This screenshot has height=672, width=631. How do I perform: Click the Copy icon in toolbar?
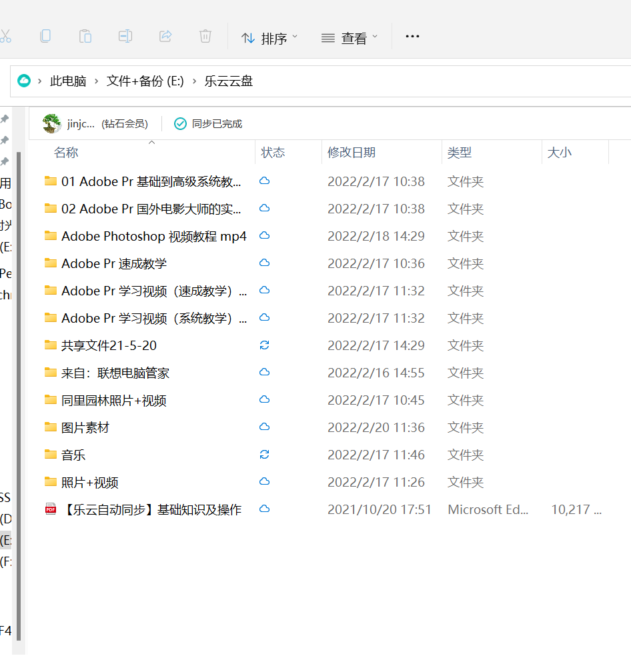45,37
